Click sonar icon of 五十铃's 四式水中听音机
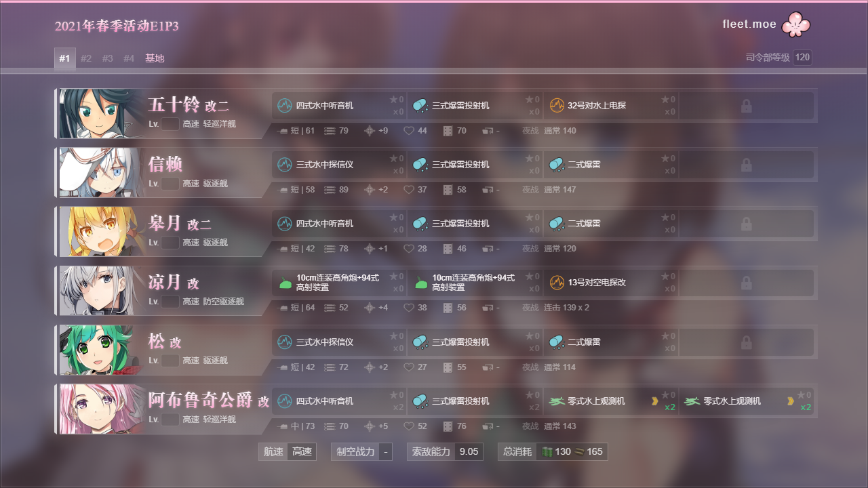 click(285, 106)
